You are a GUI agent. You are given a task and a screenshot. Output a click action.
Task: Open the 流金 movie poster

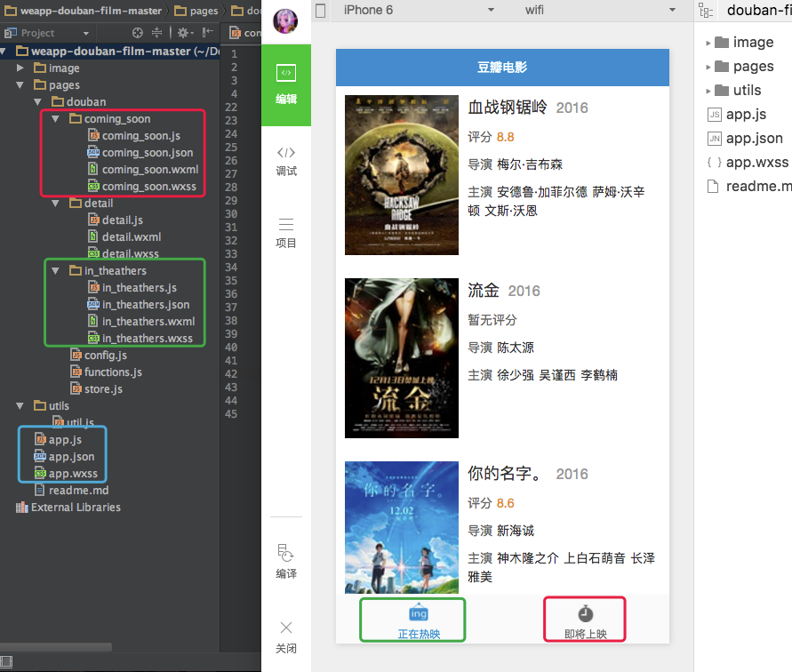pos(402,358)
